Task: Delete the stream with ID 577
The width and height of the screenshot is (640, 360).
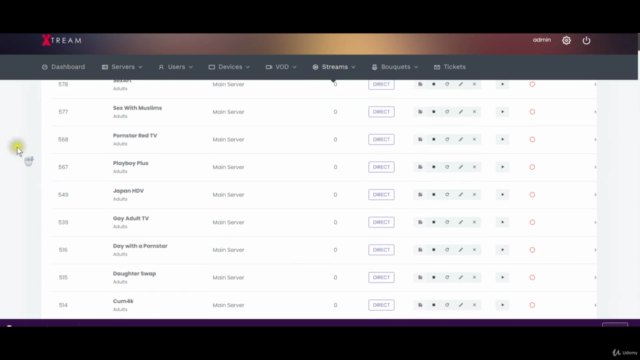Action: (474, 112)
